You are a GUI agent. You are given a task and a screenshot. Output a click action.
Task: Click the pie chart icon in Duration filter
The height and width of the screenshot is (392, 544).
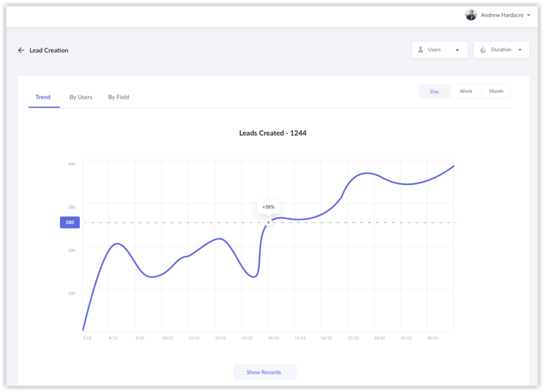coord(483,50)
